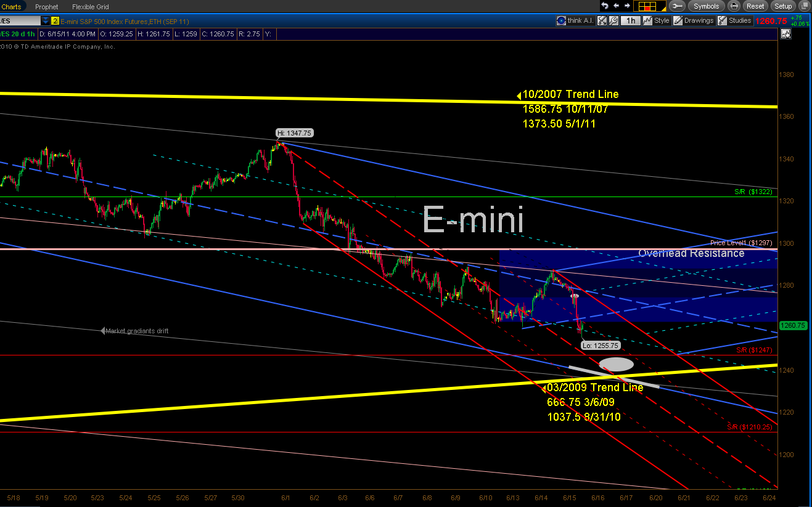Click the printer icon
This screenshot has height=507, width=812.
pos(734,6)
